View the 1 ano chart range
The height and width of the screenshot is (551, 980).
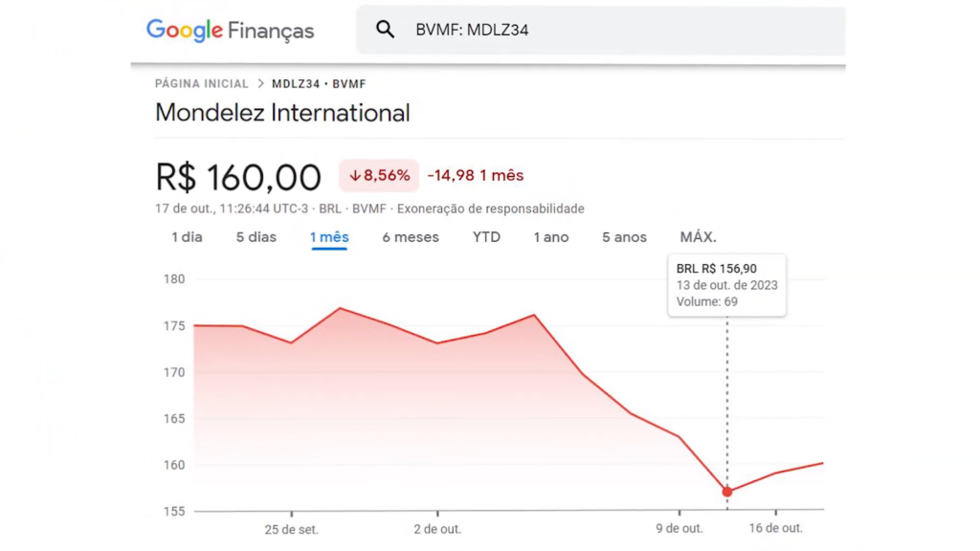coord(550,236)
